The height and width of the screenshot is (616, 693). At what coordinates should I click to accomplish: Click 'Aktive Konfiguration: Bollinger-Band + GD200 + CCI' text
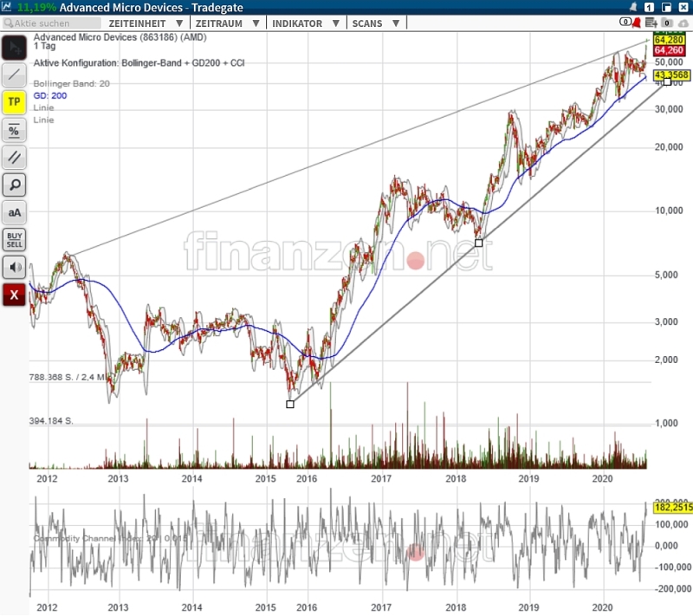coord(139,63)
